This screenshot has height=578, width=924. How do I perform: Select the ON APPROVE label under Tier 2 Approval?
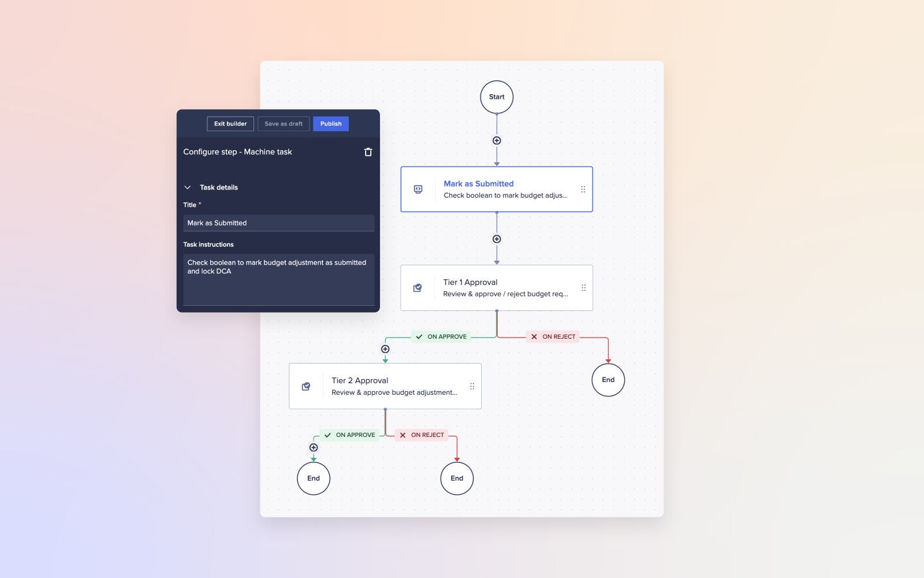(351, 435)
